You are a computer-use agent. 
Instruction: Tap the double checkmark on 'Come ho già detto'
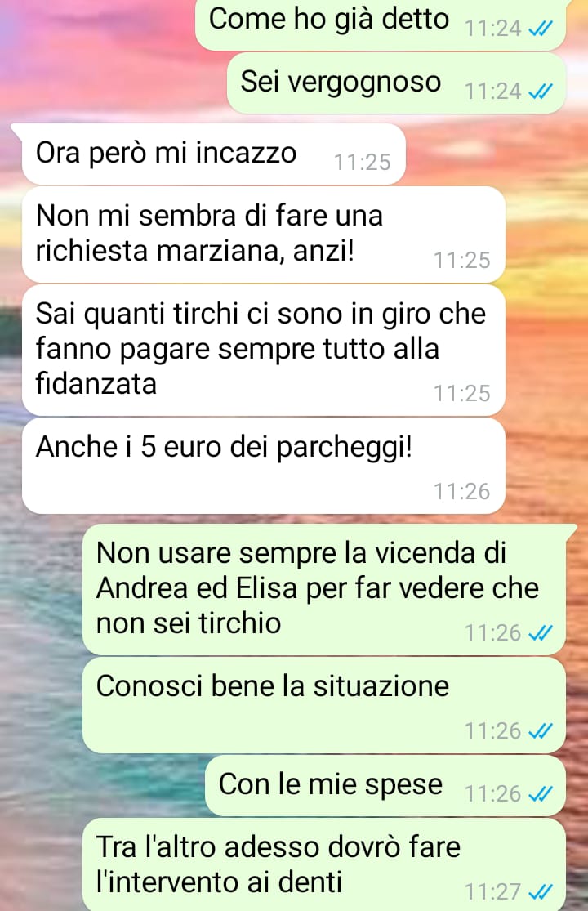point(540,28)
